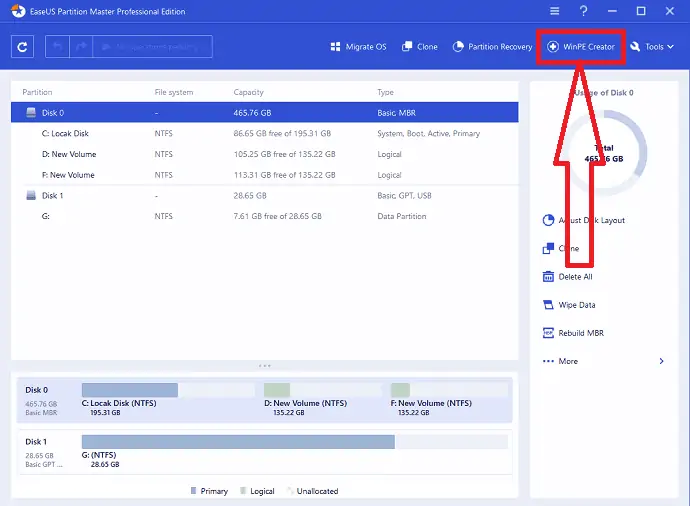Image resolution: width=690 pixels, height=506 pixels.
Task: Click the three-dot panel splitter handle
Action: pos(264,366)
